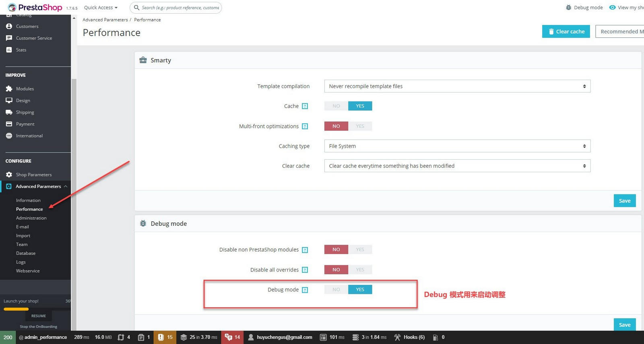
Task: Click YES on the Cache toggle
Action: pos(360,106)
